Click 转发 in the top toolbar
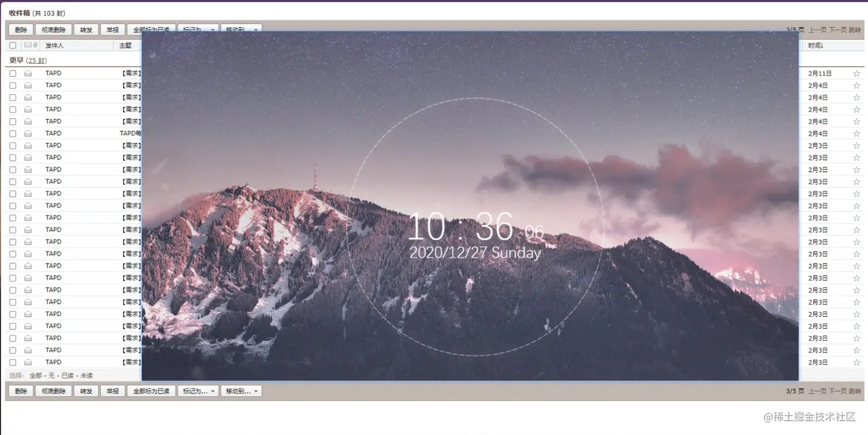Image resolution: width=868 pixels, height=435 pixels. tap(86, 29)
